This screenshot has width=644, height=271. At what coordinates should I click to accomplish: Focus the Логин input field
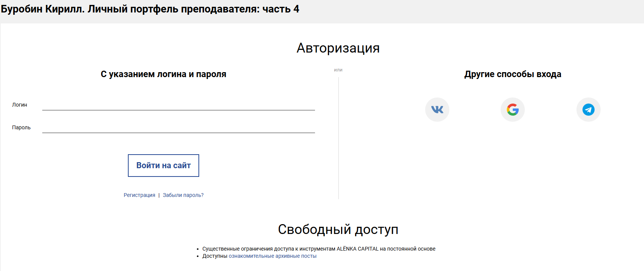(x=178, y=104)
